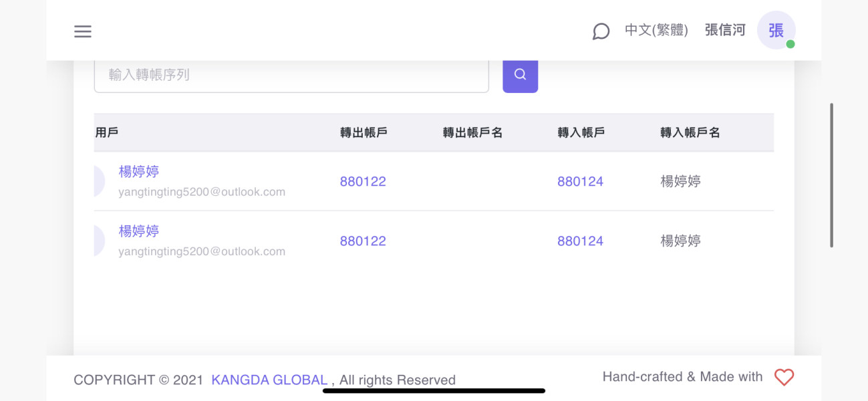Click the vertical page scrollbar

[831, 175]
